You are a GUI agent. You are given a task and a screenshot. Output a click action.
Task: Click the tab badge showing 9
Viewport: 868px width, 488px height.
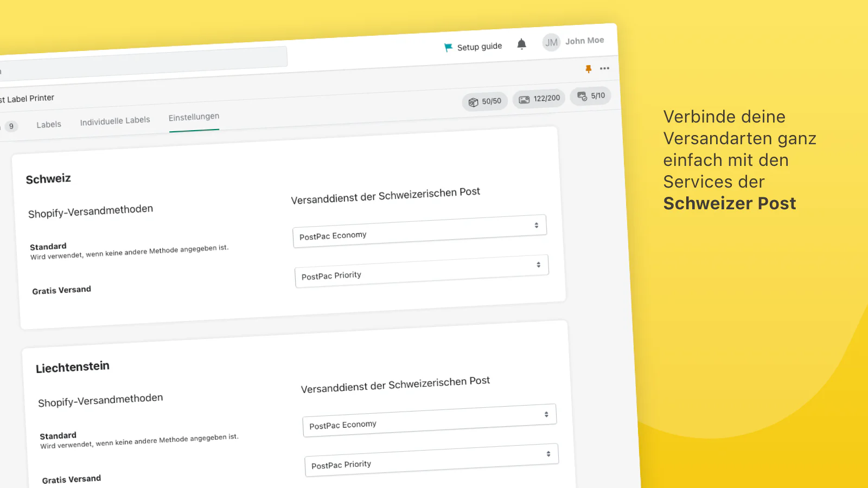[11, 126]
